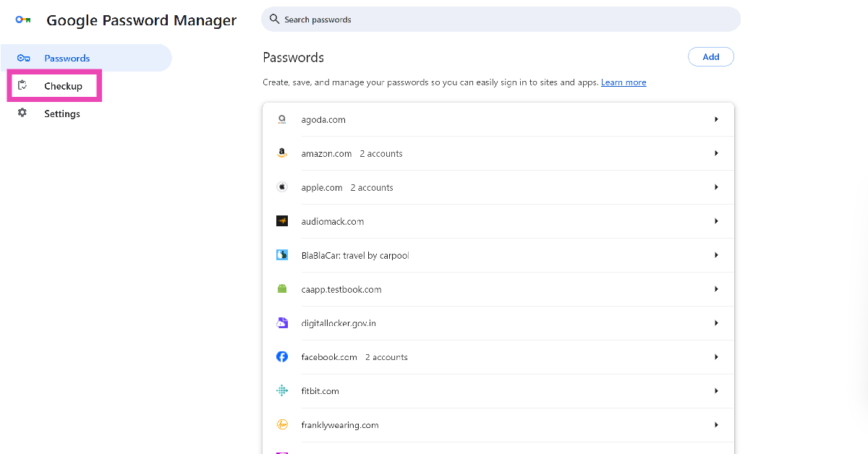
Task: Expand the caapp.testbook.com entry arrow
Action: point(716,289)
